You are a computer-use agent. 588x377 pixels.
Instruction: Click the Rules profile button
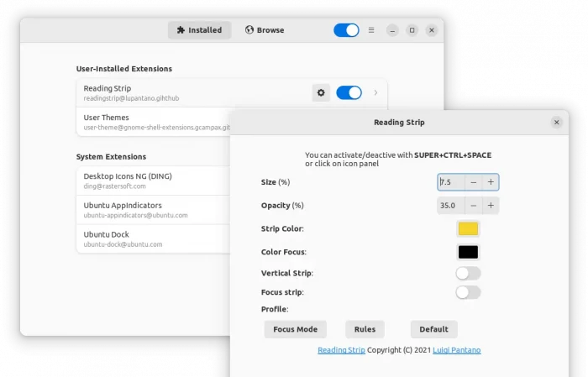point(365,329)
